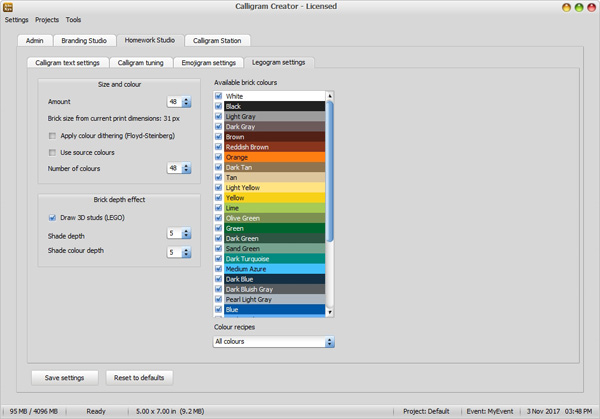Uncheck the Reddish Brown brick colour
This screenshot has height=419, width=600.
click(218, 147)
